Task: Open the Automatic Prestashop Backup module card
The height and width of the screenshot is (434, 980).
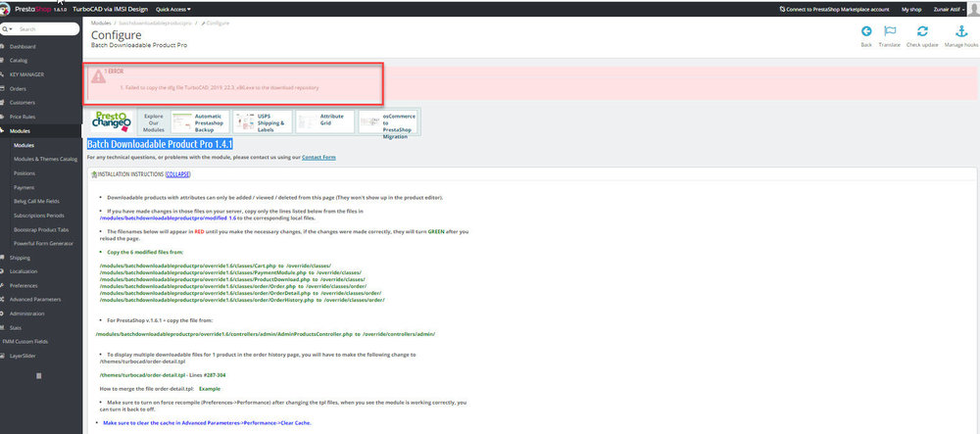Action: click(x=199, y=122)
